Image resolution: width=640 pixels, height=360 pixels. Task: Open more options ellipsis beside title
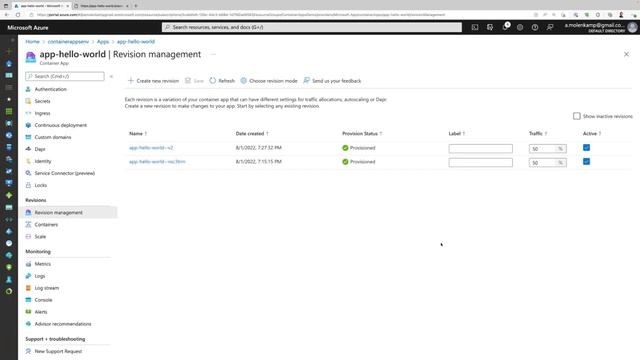tap(213, 54)
